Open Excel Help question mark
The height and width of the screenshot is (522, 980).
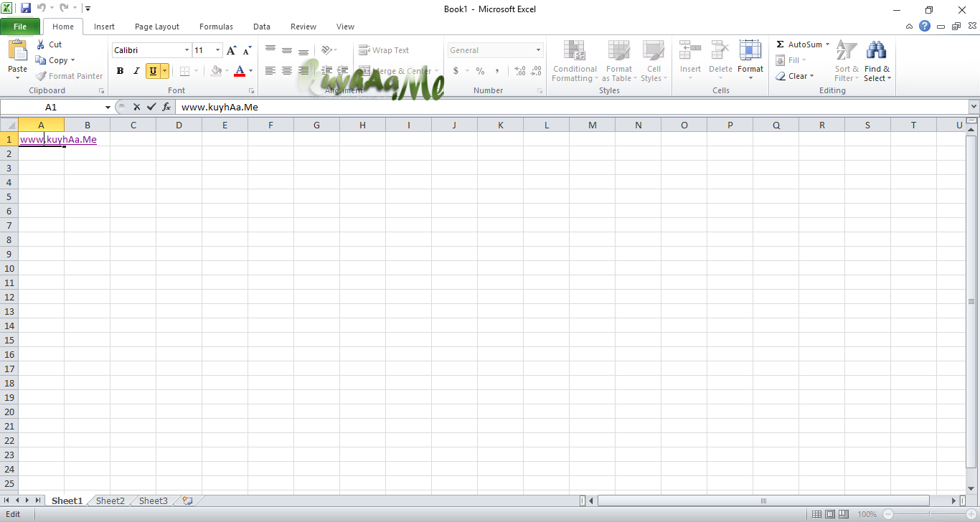tap(925, 26)
